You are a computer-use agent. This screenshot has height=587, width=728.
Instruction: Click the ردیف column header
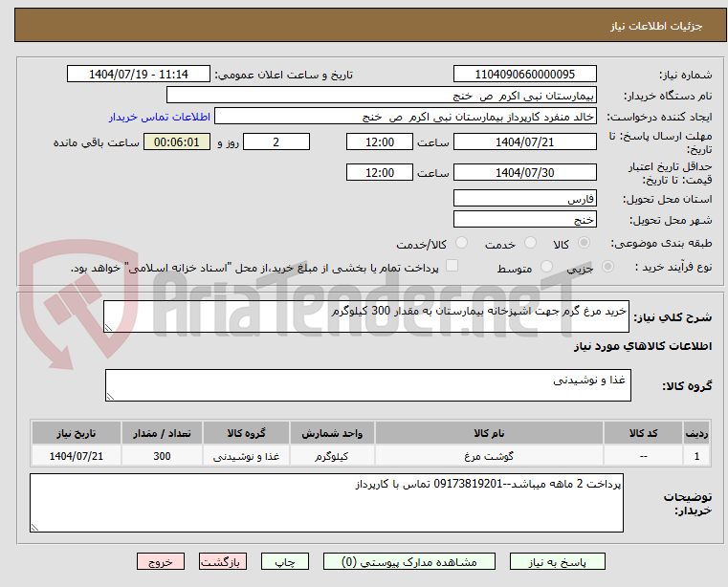[696, 433]
